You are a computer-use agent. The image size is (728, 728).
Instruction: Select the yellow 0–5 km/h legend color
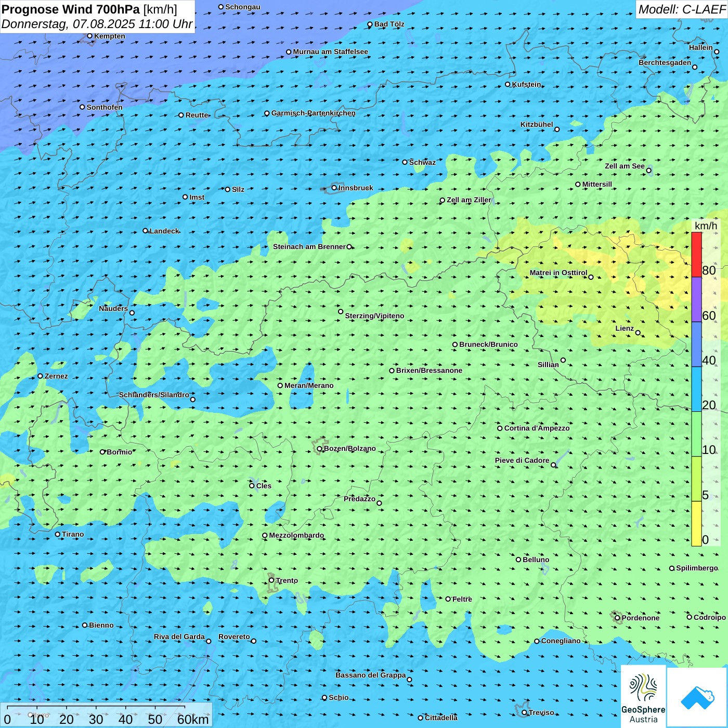click(696, 524)
